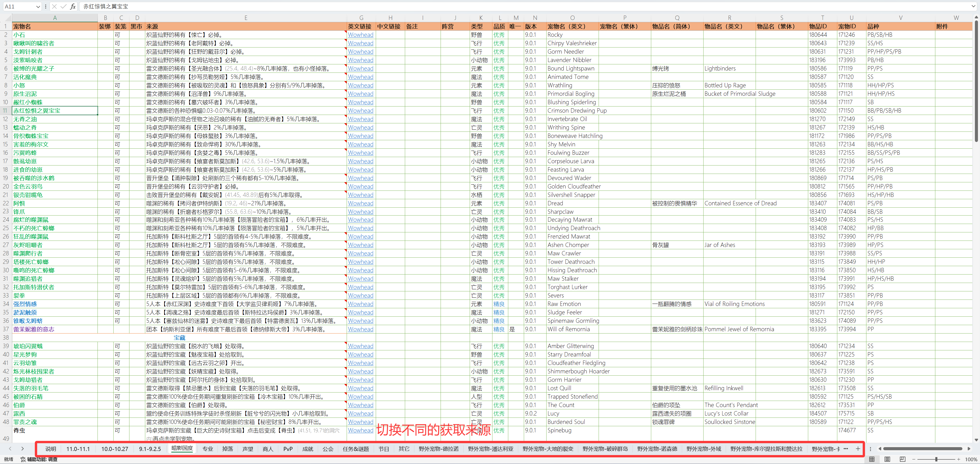Open the 10.0-10.27 sheet tab
This screenshot has height=464, width=980.
point(115,449)
